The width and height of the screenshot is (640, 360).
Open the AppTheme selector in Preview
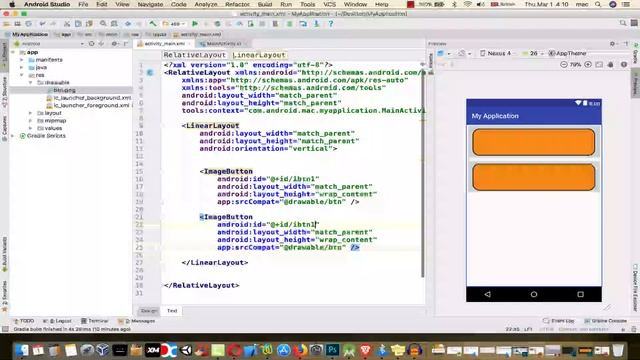[x=567, y=53]
